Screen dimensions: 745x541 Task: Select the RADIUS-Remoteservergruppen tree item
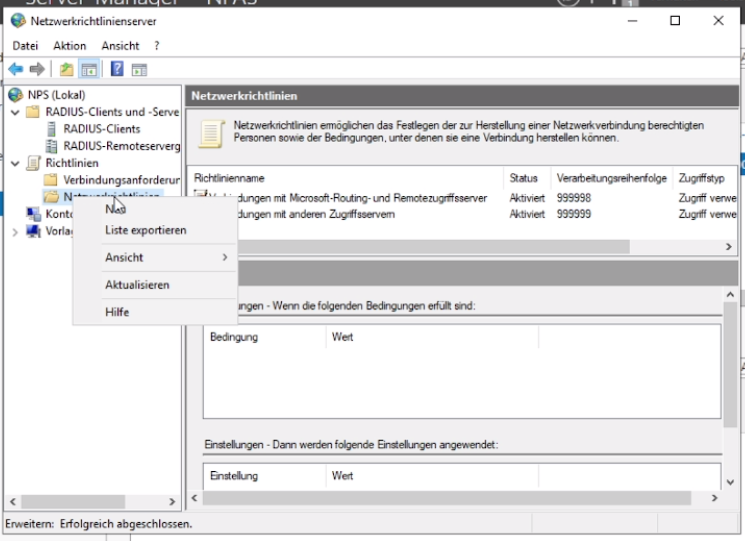click(122, 146)
